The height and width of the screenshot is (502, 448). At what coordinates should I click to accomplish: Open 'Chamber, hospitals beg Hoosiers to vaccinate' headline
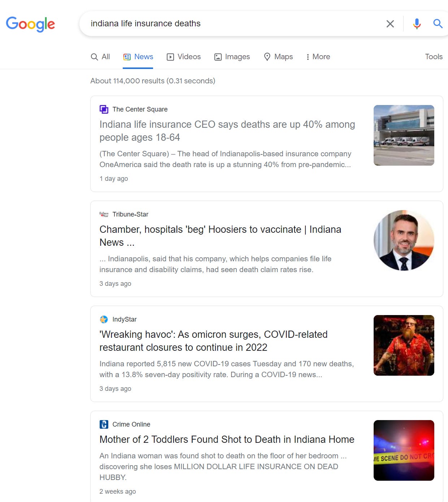pos(220,236)
